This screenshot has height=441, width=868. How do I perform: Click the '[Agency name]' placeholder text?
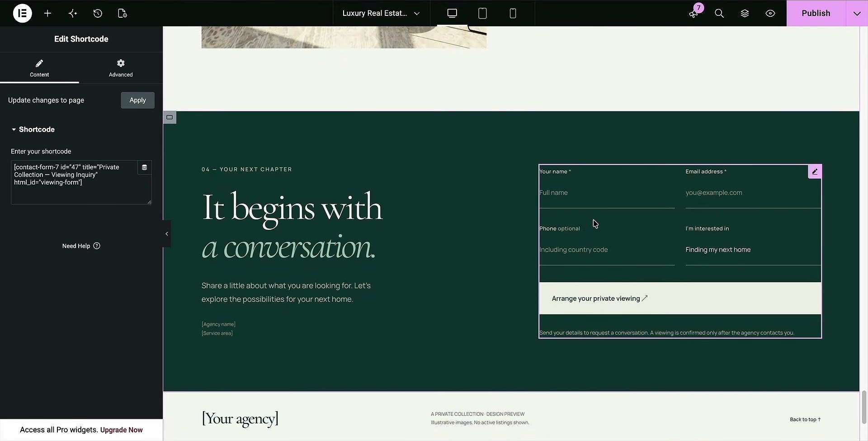218,324
